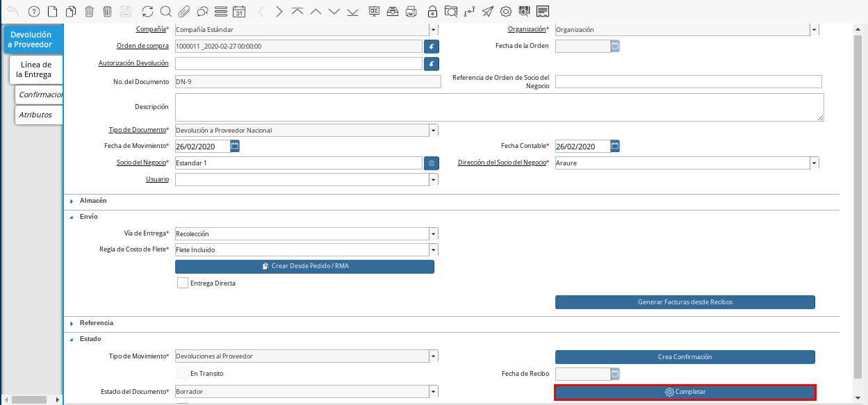Viewport: 868px width, 405px height.
Task: Click the Help question mark icon
Action: coord(34,11)
